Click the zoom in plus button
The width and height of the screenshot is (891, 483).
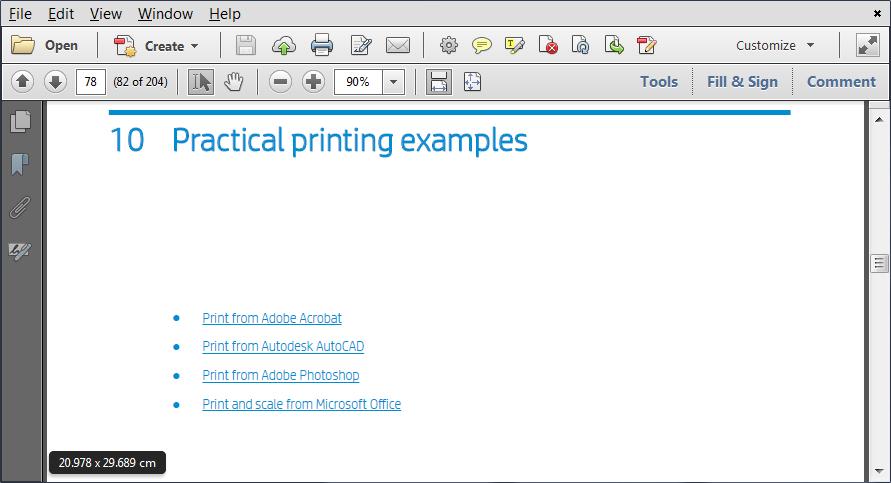coord(313,82)
